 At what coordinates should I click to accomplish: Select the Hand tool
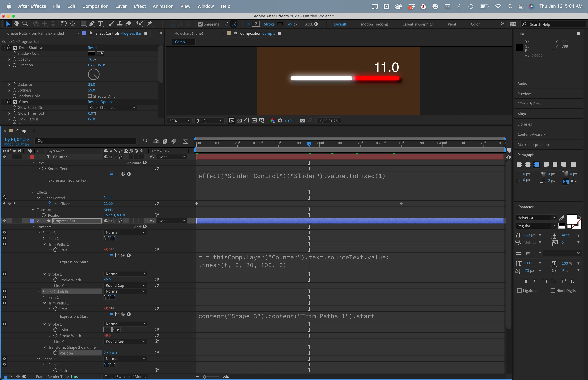[17, 24]
